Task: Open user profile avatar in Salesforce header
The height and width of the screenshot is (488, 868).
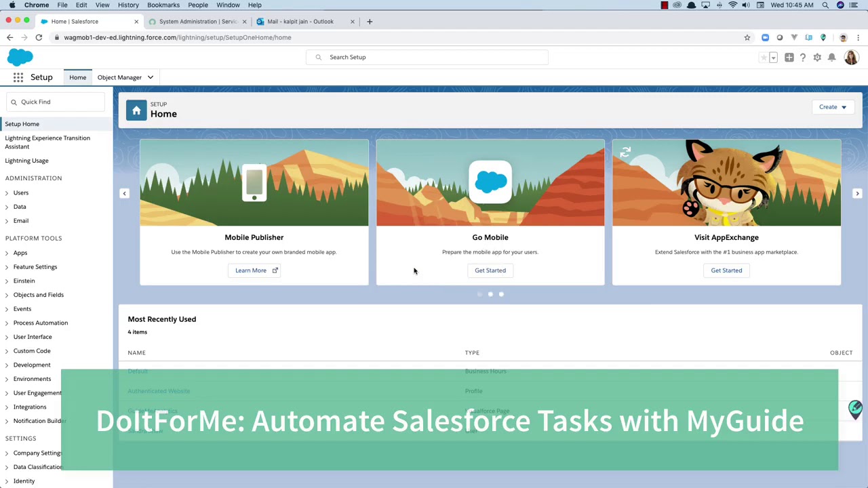Action: 851,58
